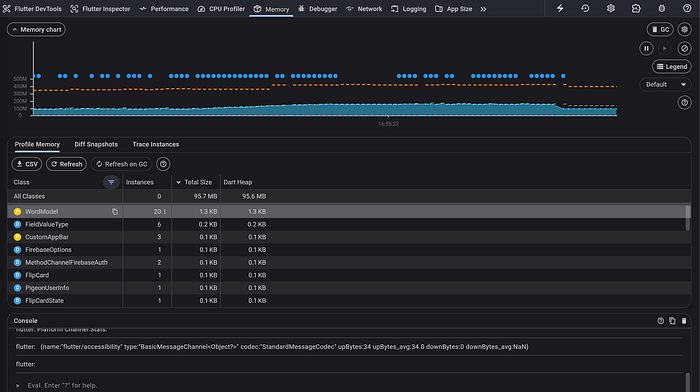
Task: Toggle Refresh on GC
Action: tap(121, 164)
